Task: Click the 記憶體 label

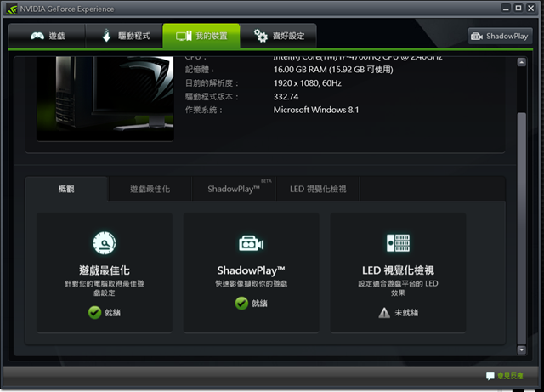Action: [x=200, y=70]
